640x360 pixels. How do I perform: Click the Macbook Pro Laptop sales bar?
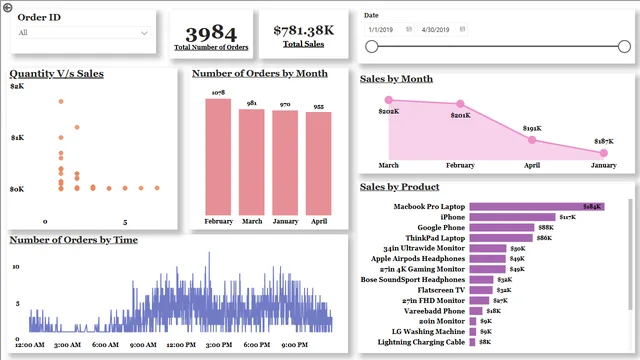tap(537, 207)
